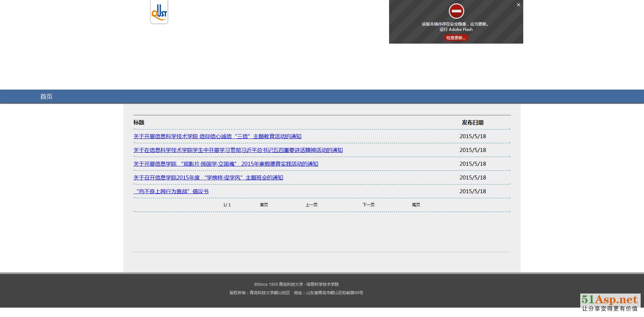Open the 首页 navigation menu item
This screenshot has height=317, width=644.
pos(46,97)
